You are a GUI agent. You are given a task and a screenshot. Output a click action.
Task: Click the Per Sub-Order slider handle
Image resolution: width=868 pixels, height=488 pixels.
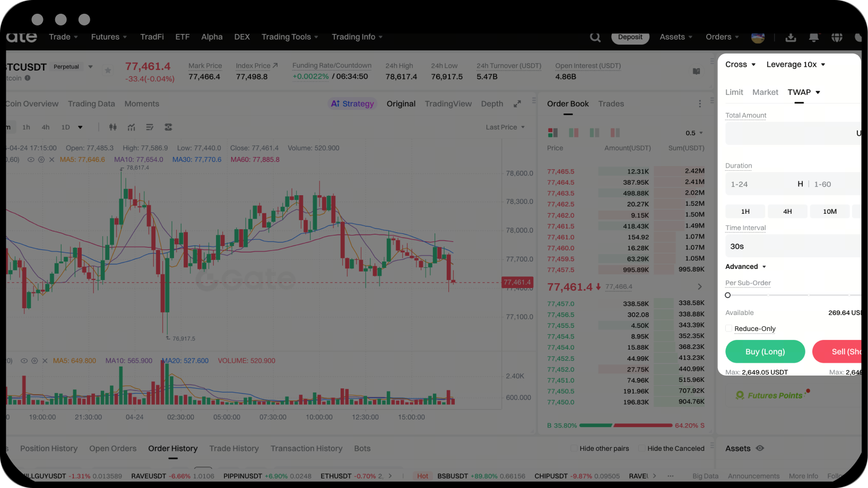tap(728, 295)
